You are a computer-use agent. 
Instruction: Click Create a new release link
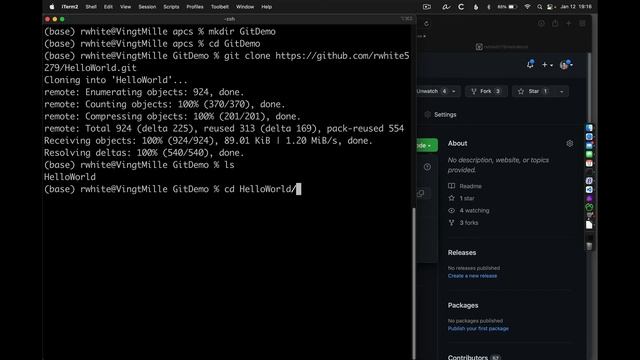pyautogui.click(x=472, y=276)
